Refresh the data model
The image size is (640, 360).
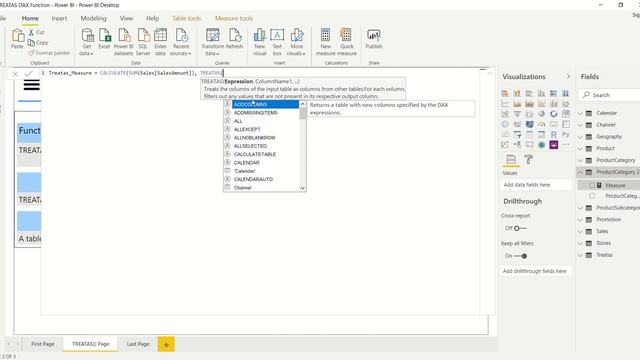click(234, 39)
